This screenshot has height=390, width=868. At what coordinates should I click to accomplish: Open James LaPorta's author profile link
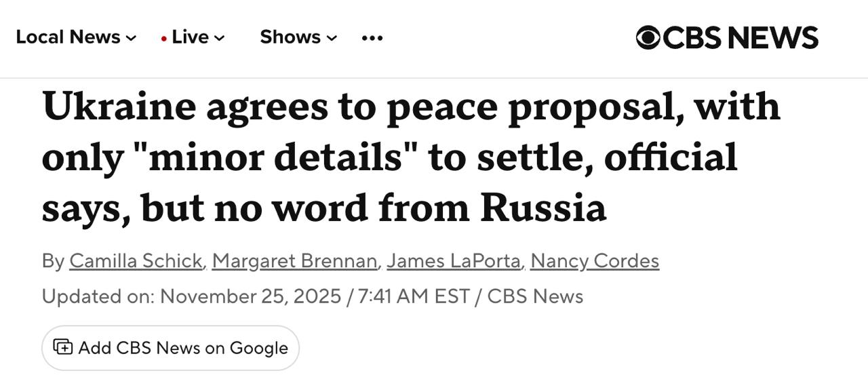pyautogui.click(x=454, y=260)
